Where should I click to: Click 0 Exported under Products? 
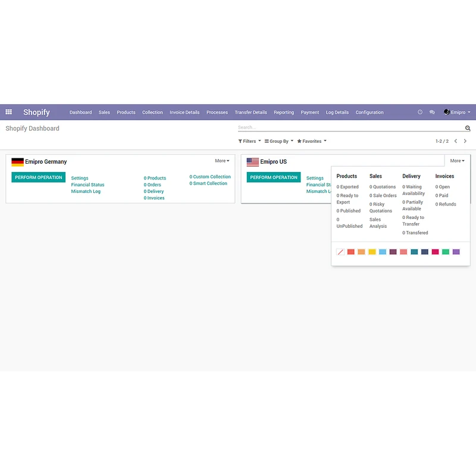[x=347, y=187]
